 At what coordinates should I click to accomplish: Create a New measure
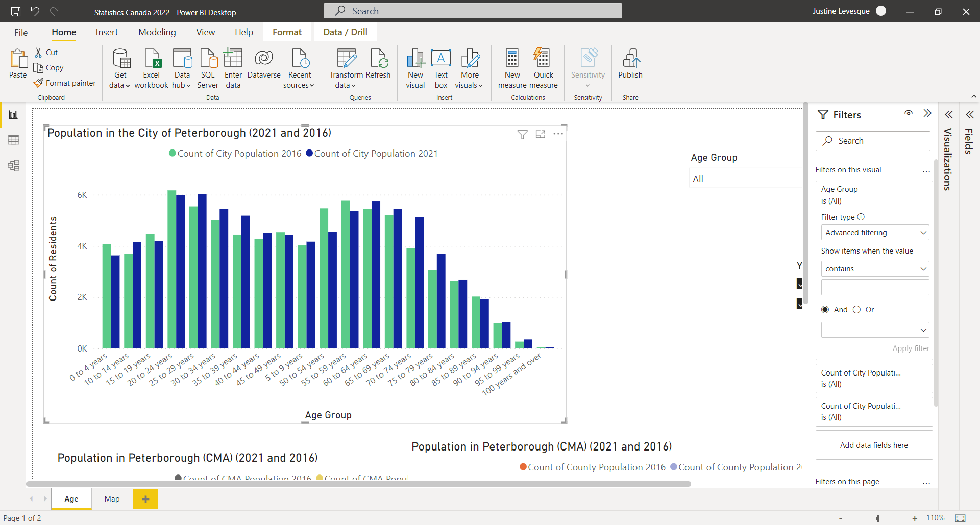512,68
